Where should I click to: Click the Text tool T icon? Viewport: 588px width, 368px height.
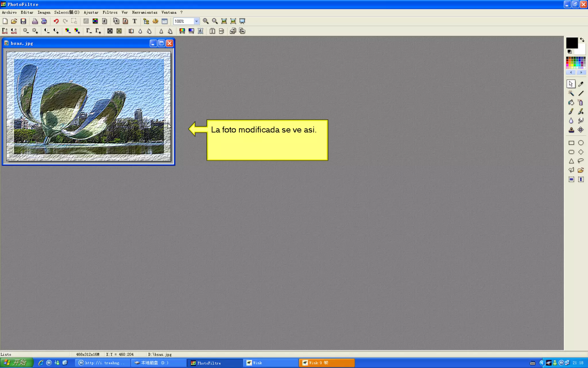134,21
